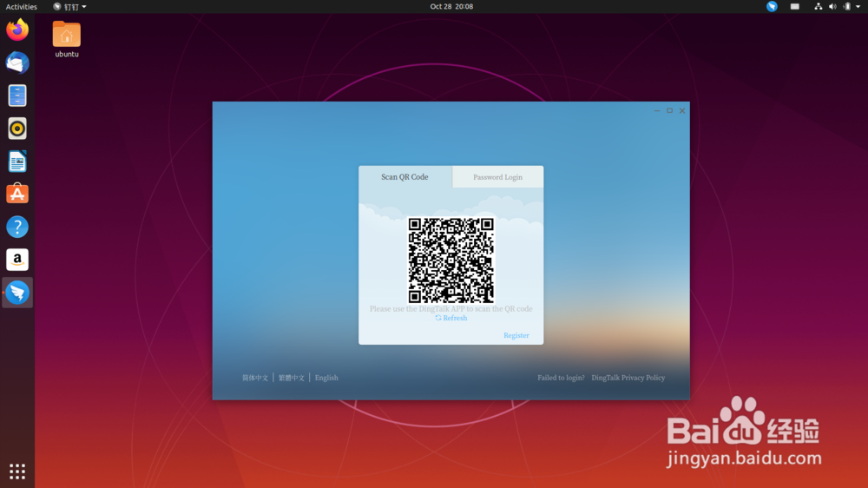Close the DingTalk login window
868x488 pixels.
pos(682,111)
